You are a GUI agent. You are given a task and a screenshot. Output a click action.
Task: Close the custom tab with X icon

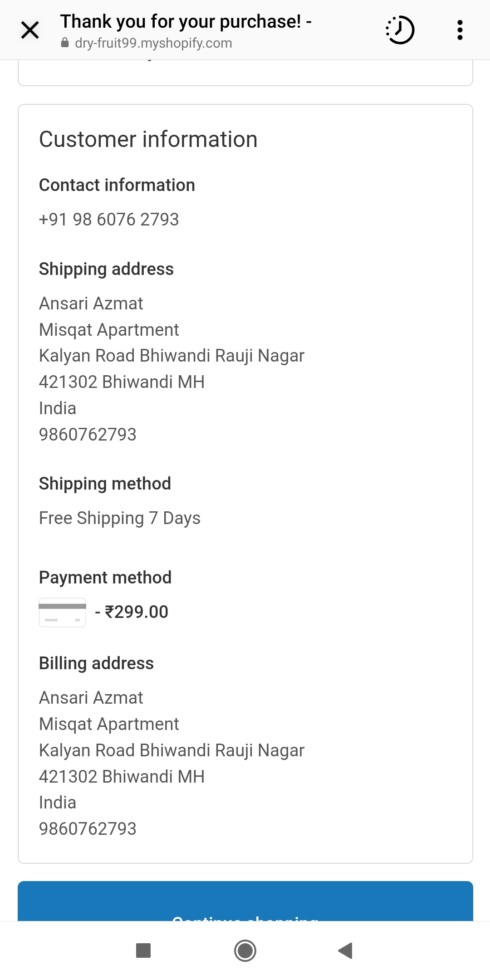(x=30, y=30)
